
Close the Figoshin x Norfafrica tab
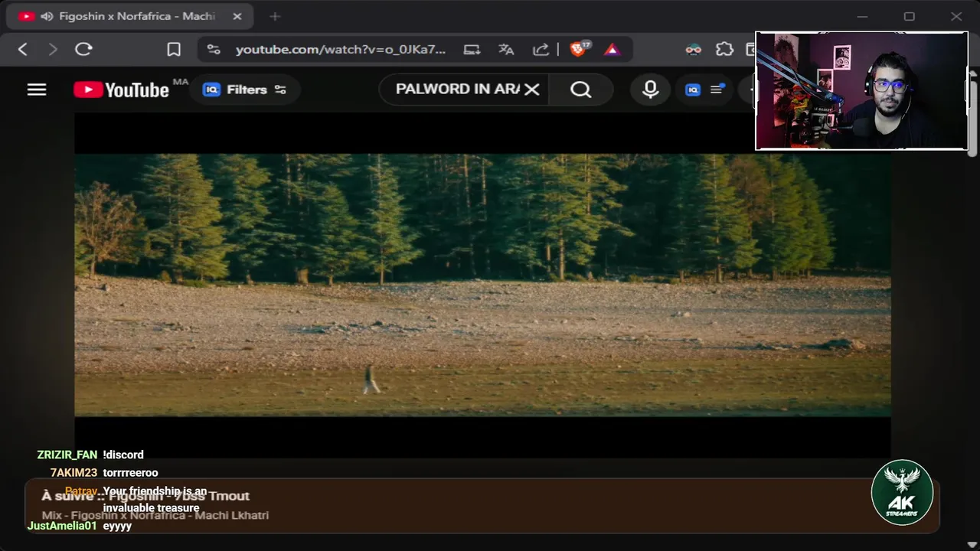(x=237, y=16)
